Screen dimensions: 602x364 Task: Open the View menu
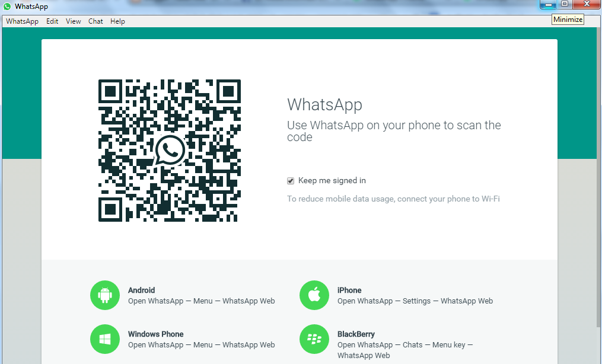click(x=74, y=21)
